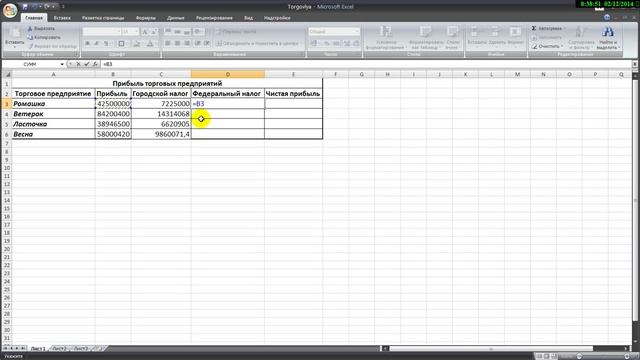This screenshot has width=640, height=360.
Task: Click the Percent Style icon
Action: [x=327, y=43]
